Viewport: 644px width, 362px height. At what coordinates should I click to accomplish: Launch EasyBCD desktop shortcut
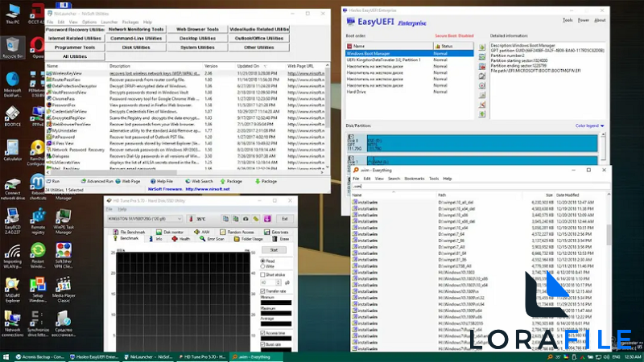coord(12,220)
